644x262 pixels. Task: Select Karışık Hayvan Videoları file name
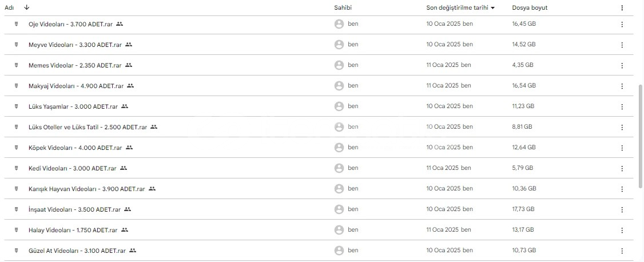pyautogui.click(x=87, y=189)
